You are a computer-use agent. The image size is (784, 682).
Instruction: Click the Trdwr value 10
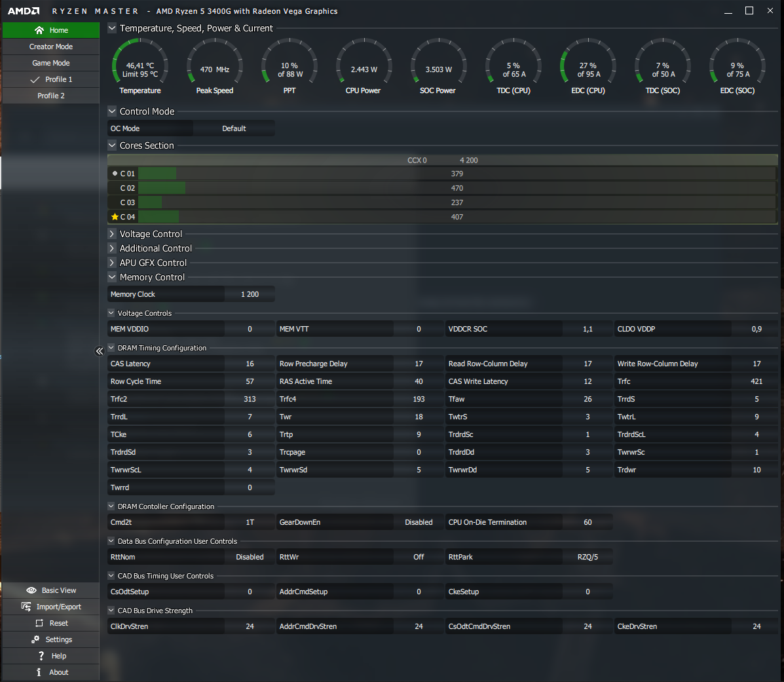point(756,470)
